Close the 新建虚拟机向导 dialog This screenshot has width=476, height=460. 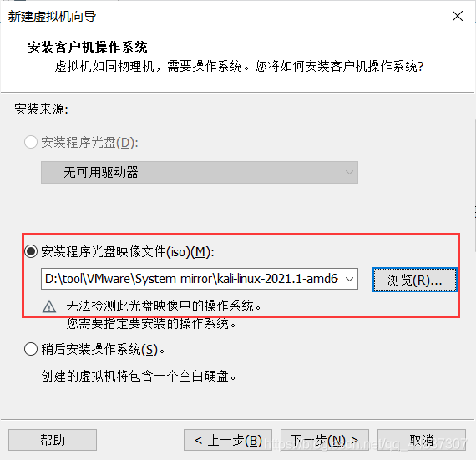[458, 16]
